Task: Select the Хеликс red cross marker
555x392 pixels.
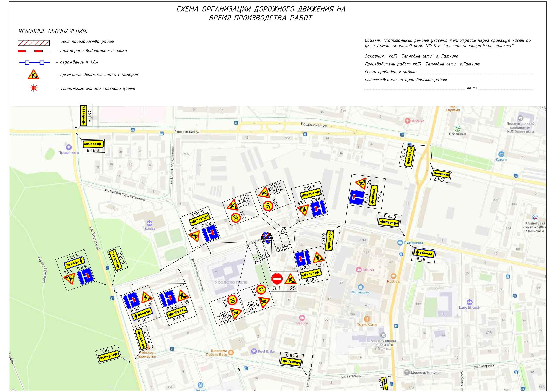Action: (408, 121)
